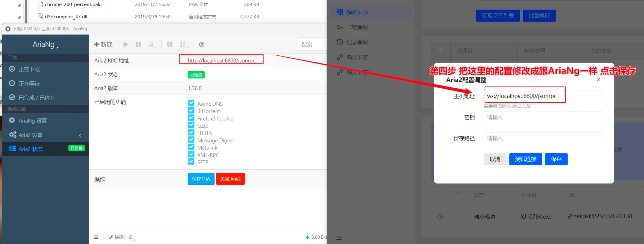Image resolution: width=644 pixels, height=244 pixels.
Task: Click the start task play icon
Action: [126, 44]
